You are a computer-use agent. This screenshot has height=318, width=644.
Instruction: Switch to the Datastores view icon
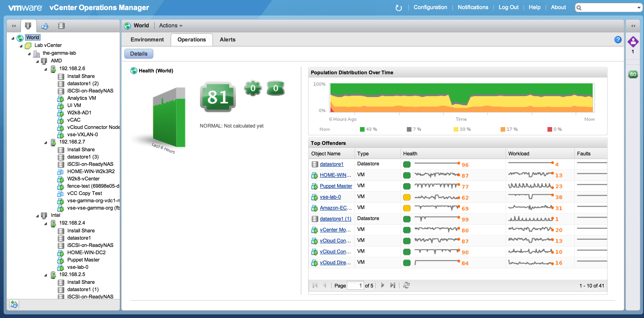61,26
